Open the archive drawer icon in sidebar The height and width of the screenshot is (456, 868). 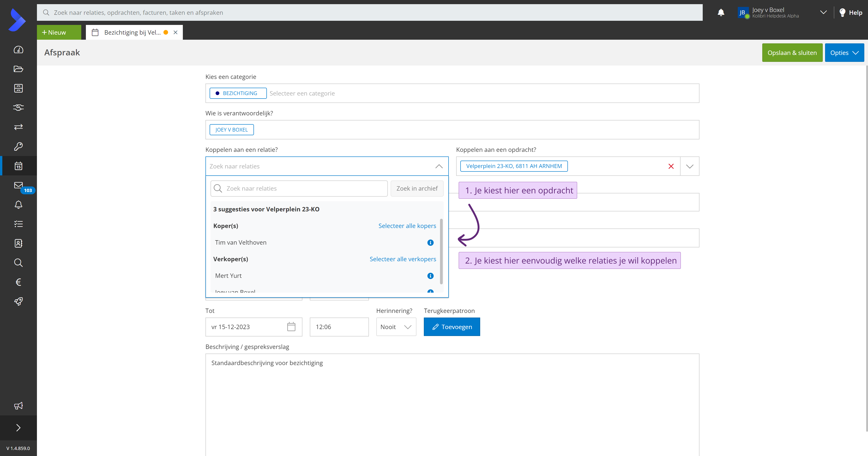pyautogui.click(x=18, y=88)
